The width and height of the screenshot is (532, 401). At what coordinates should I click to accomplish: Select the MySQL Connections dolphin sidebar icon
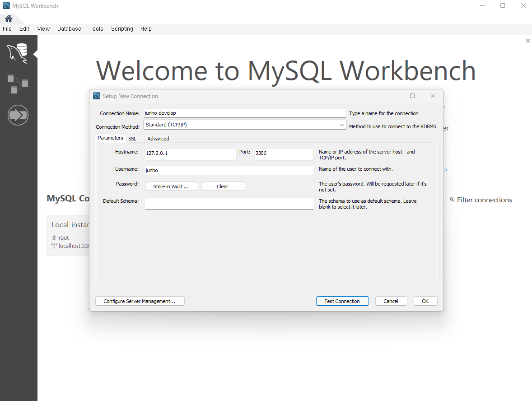click(x=18, y=53)
